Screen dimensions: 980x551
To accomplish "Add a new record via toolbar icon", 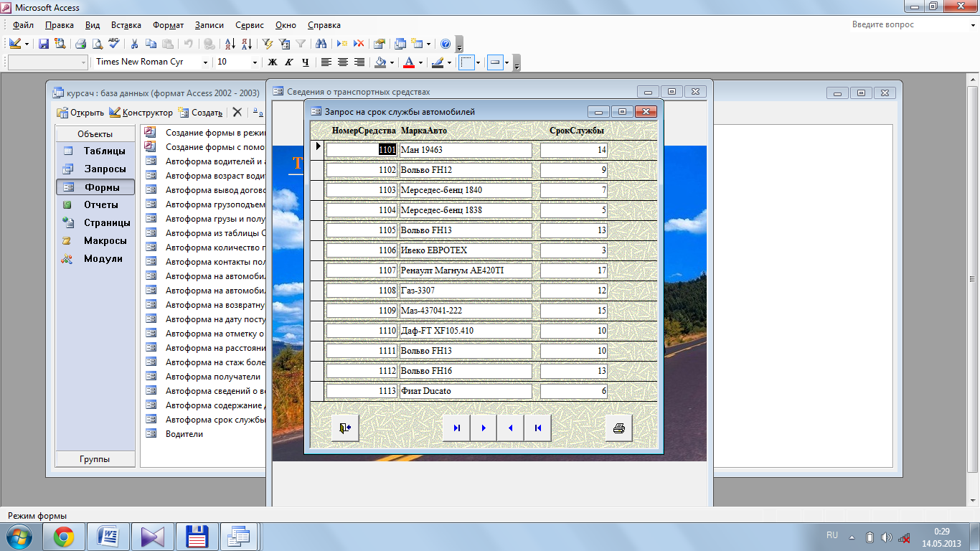I will point(342,44).
